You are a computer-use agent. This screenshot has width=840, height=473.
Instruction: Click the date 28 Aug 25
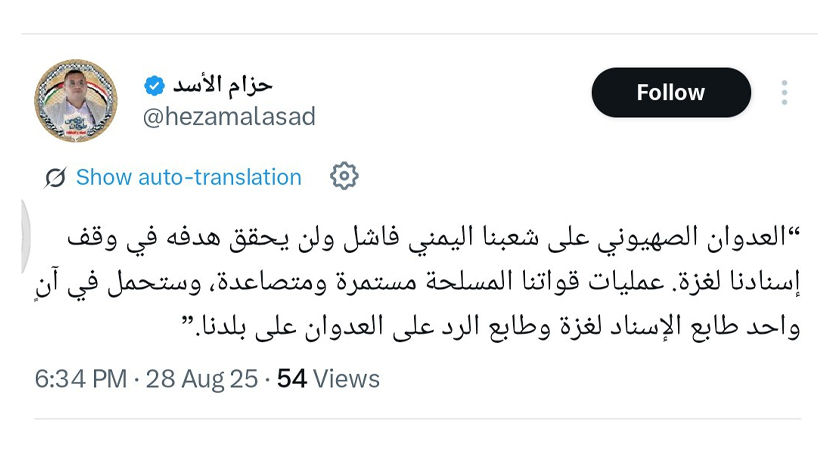(x=202, y=379)
